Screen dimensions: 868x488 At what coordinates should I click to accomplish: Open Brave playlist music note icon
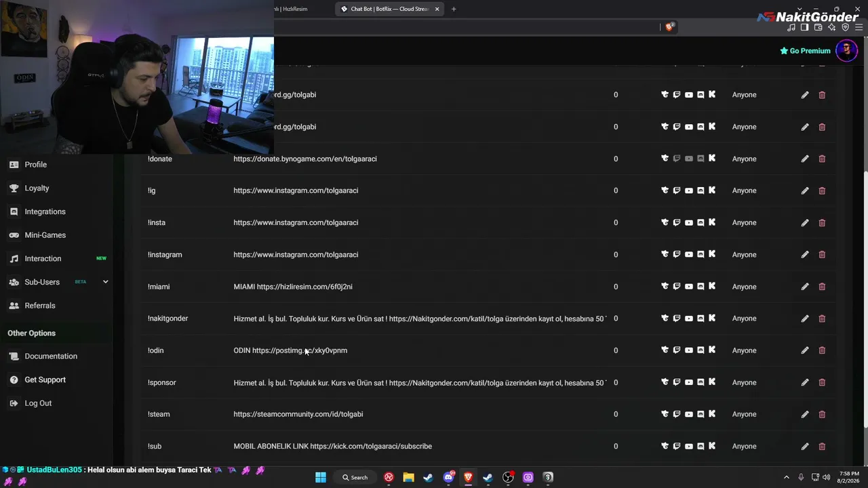791,28
